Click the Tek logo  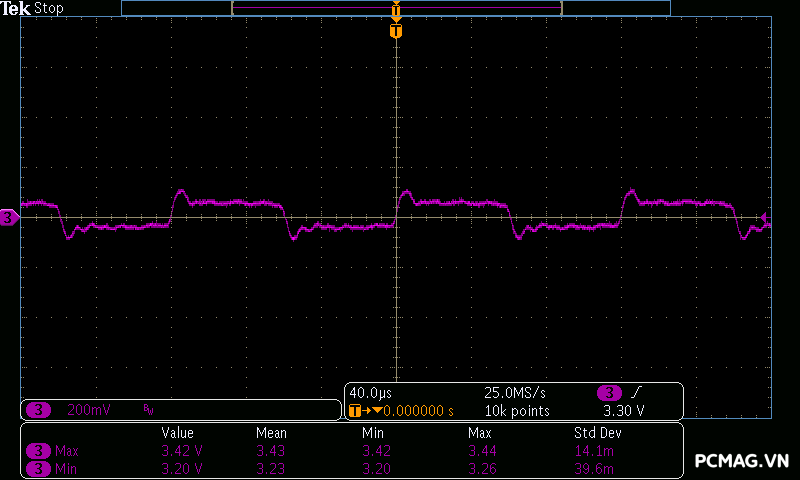coord(15,8)
